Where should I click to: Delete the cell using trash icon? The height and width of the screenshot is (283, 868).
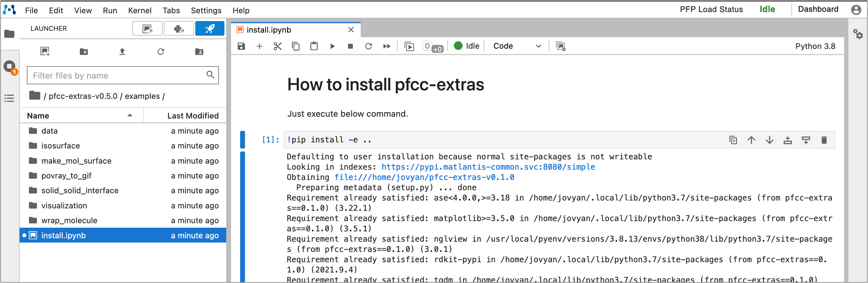point(824,140)
